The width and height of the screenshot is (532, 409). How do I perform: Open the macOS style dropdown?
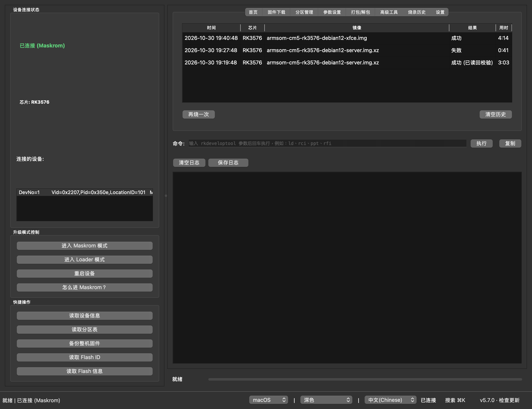point(268,400)
